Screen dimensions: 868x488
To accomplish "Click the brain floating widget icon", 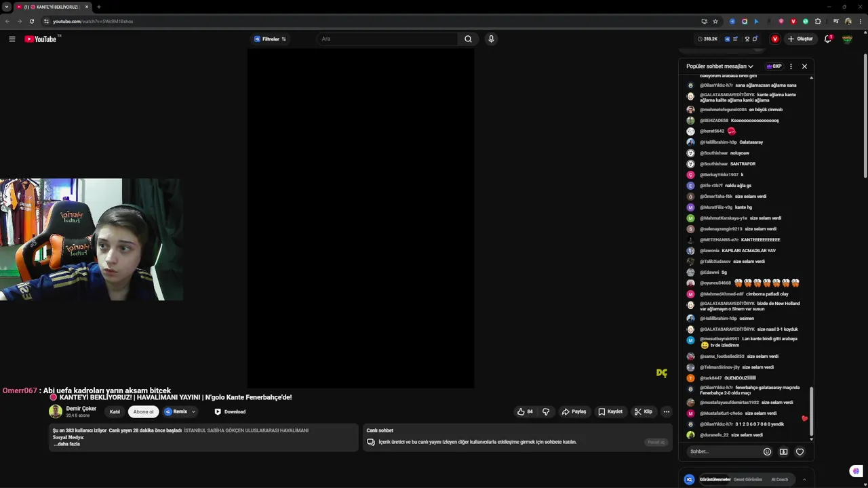I will tap(856, 471).
